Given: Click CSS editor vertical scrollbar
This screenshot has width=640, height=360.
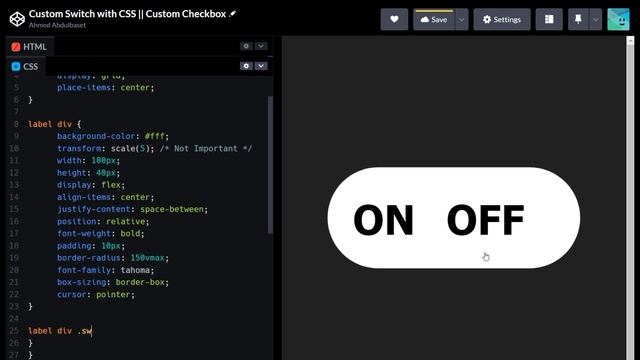Looking at the screenshot, I should (x=270, y=164).
